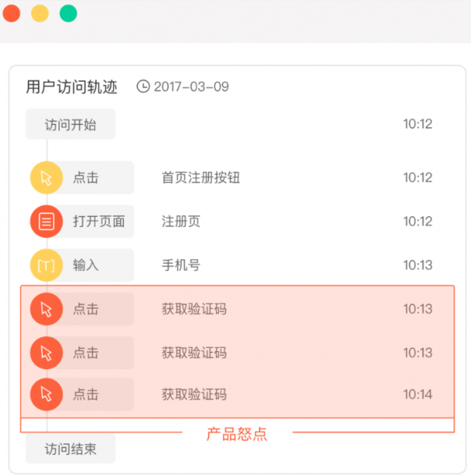
Task: Select the 打开页面 action label
Action: coord(99,222)
